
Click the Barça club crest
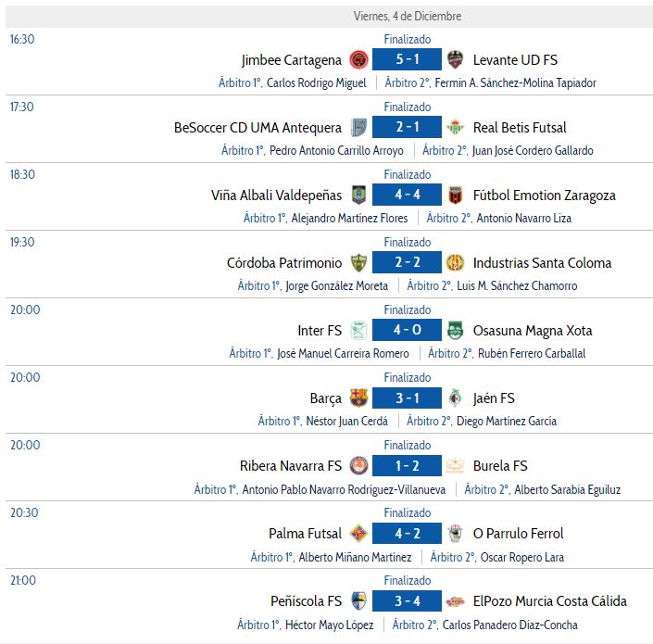(358, 398)
